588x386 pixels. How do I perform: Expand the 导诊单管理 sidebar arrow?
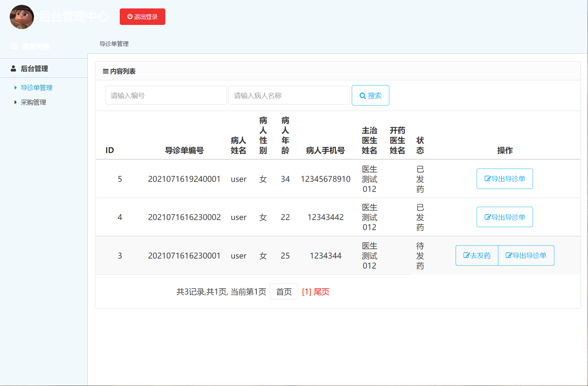click(15, 88)
